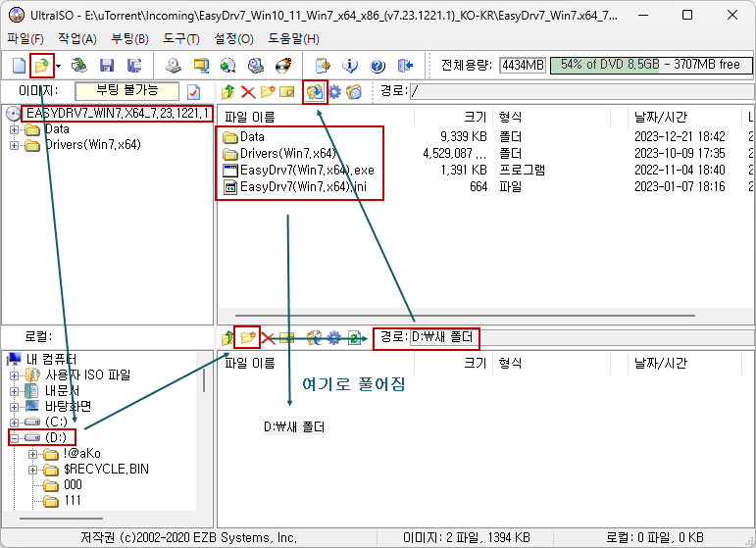Expand the $RECYCLE.BIN folder node

coord(32,470)
